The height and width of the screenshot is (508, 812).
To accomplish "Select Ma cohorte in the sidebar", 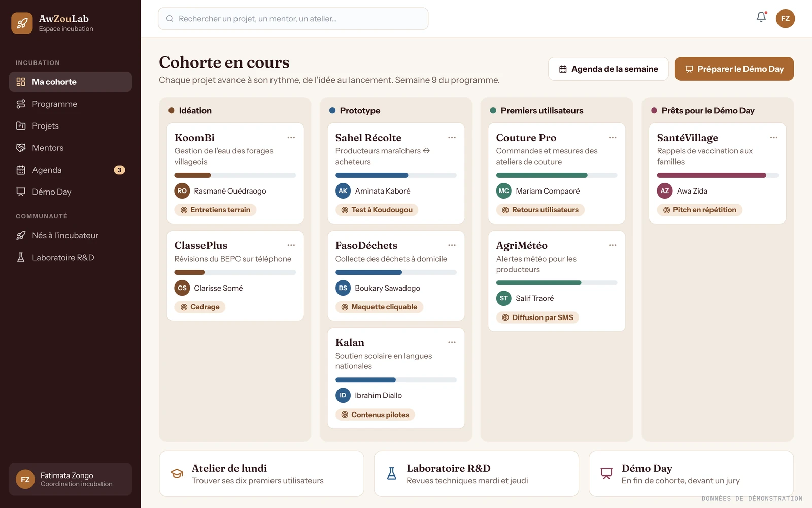I will 71,82.
